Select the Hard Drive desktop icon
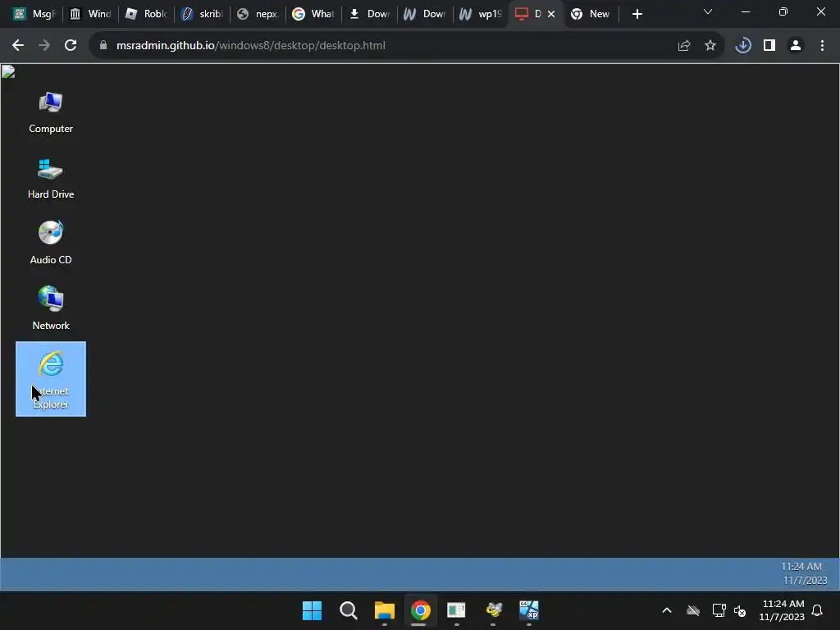The width and height of the screenshot is (840, 630). [x=51, y=178]
